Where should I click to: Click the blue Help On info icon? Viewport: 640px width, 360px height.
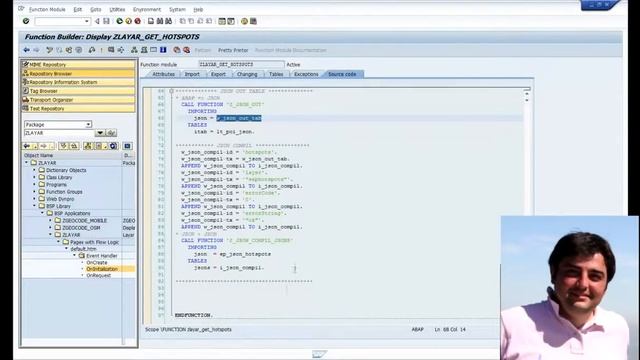tap(163, 50)
